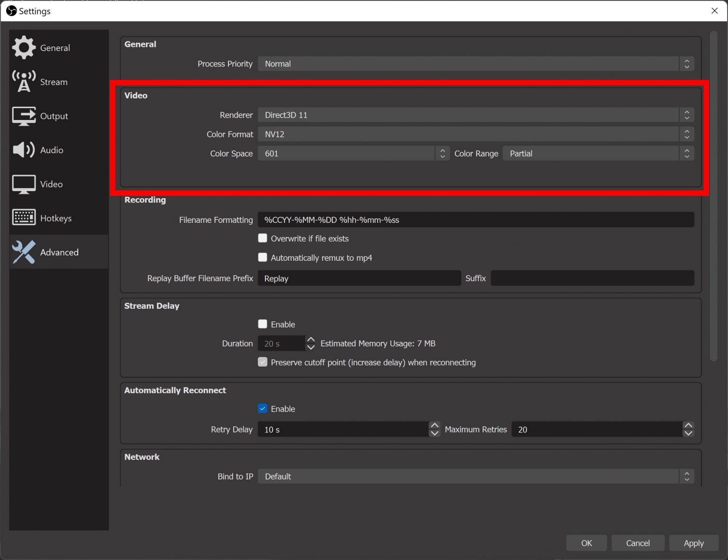Click the Advanced wrench icon

(x=24, y=252)
